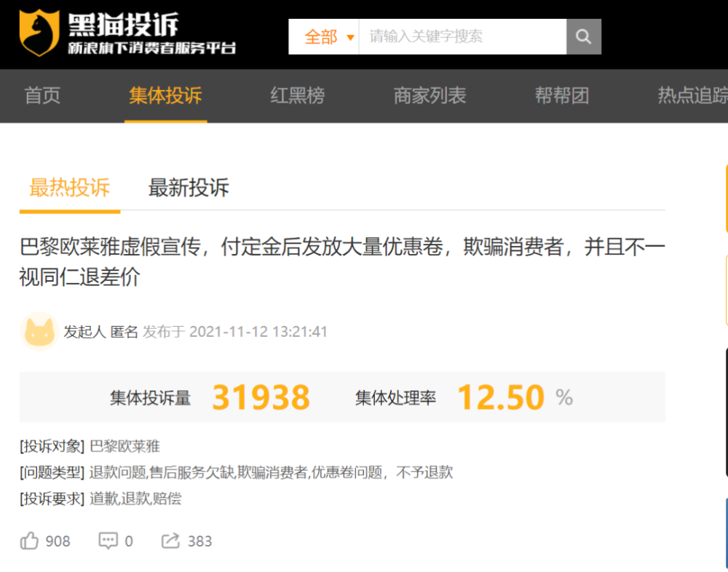The image size is (728, 572).
Task: Click the 投诉要求 value 道歉,退款,赔偿
Action: [135, 498]
